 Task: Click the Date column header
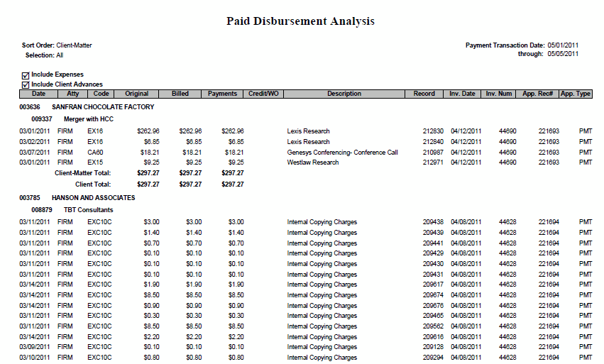38,94
